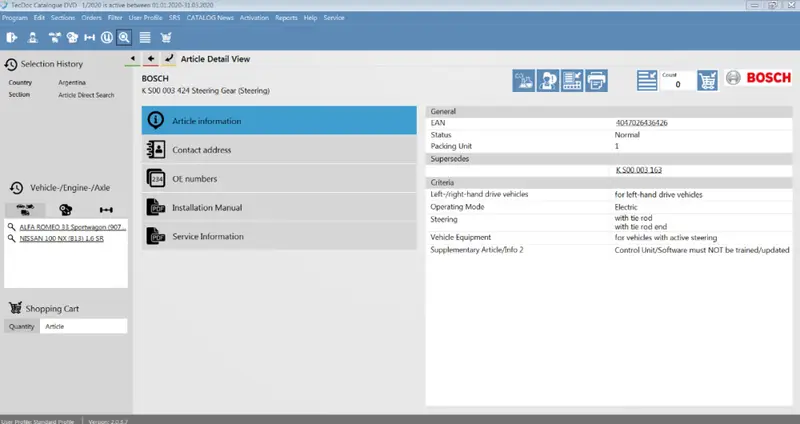Screen dimensions: 800x424
Task: Open the OE numbers section
Action: [279, 179]
